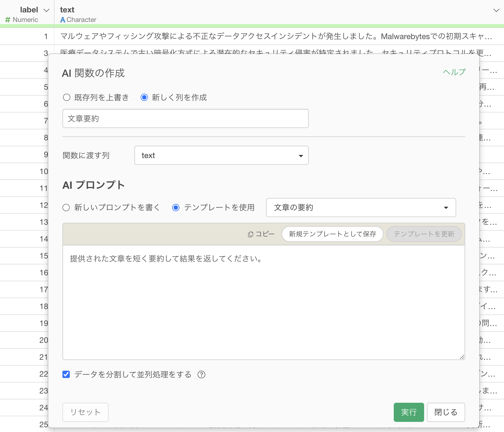Open the ヘルプ link
The height and width of the screenshot is (432, 504).
click(x=454, y=72)
